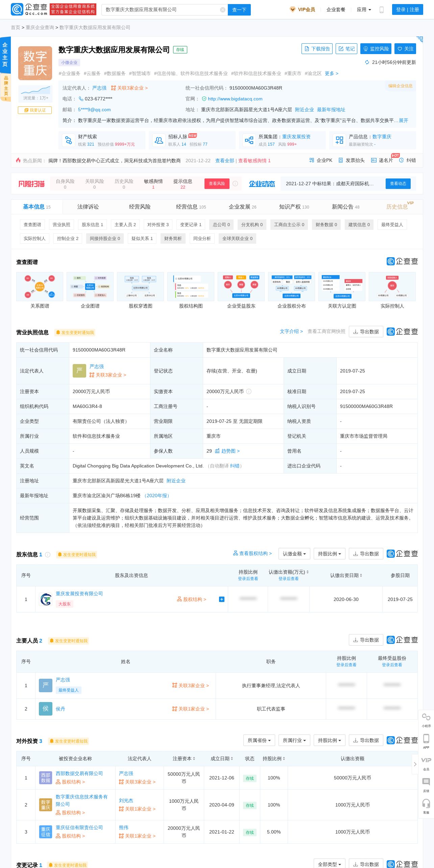Screen dimensions: 434x868
Task: Click 查看动态 button
Action: pos(398,184)
